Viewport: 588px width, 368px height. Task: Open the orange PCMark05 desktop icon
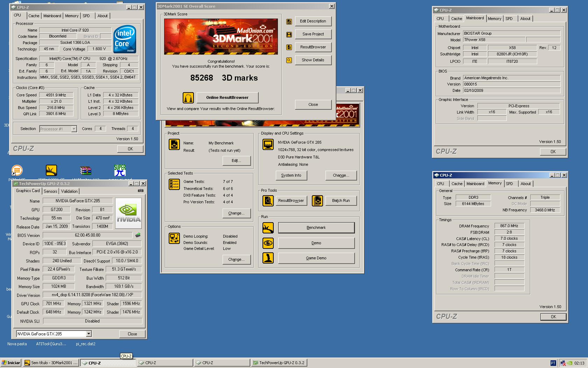click(x=17, y=170)
